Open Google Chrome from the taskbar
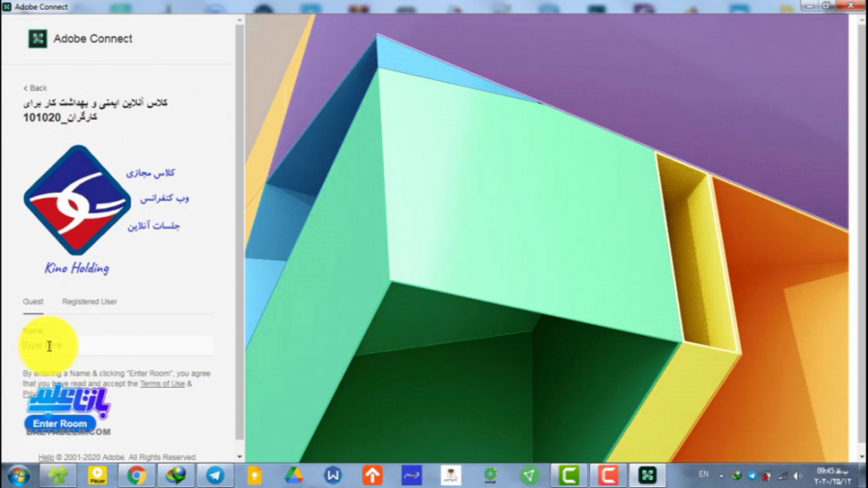 click(x=136, y=475)
